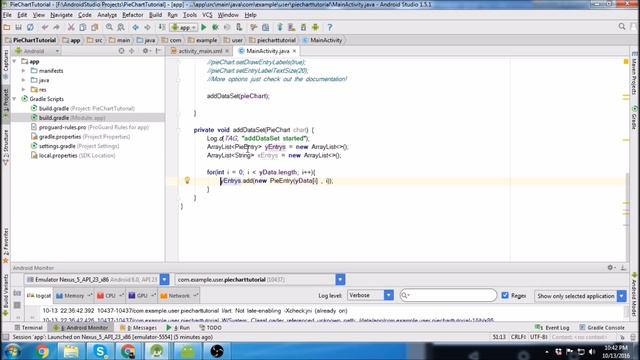Switch to the activity_main.xml tab
Image resolution: width=640 pixels, height=360 pixels.
tap(200, 51)
